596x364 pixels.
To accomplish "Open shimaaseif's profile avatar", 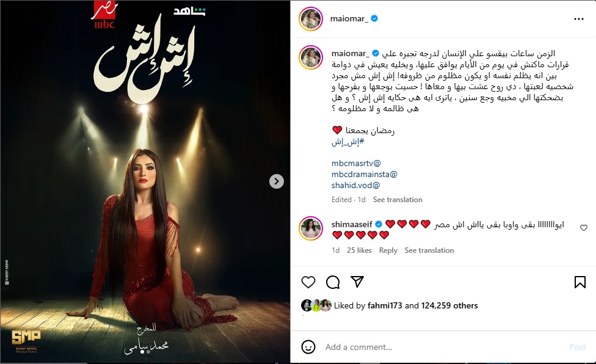I will click(x=311, y=228).
